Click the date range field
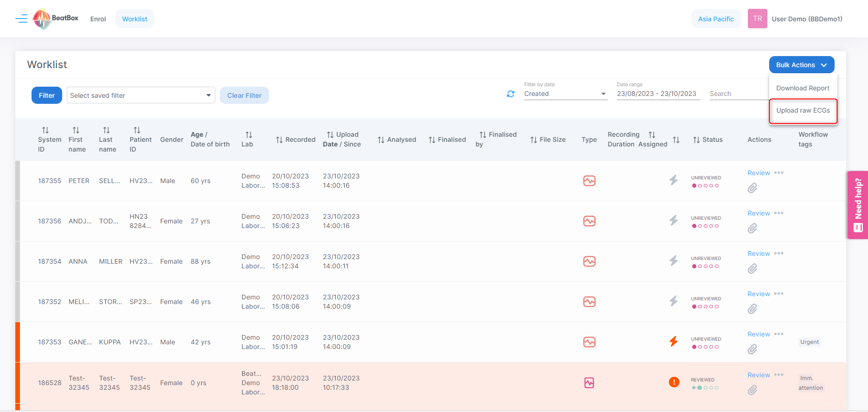 (x=657, y=94)
